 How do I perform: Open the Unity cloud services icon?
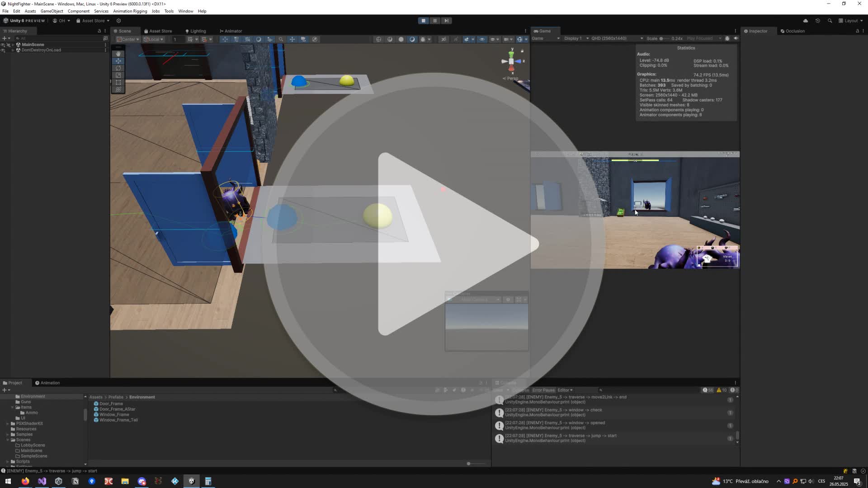(806, 21)
